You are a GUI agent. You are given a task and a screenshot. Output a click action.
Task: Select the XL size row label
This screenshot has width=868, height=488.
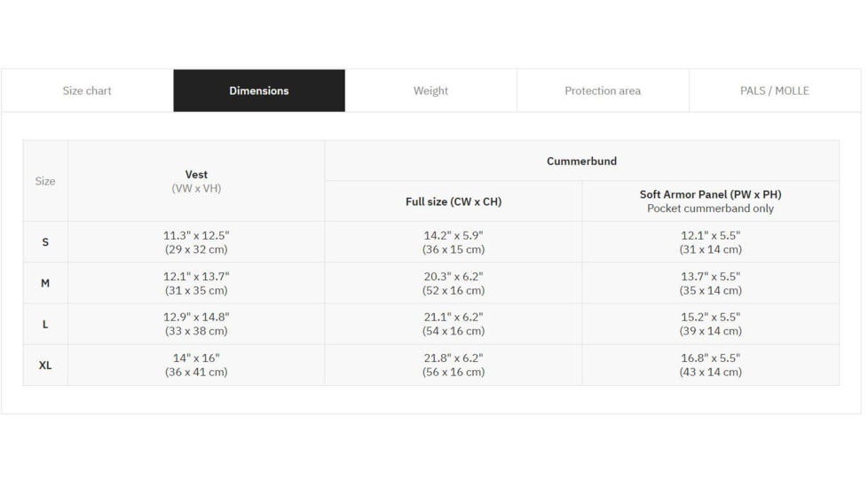(x=45, y=365)
